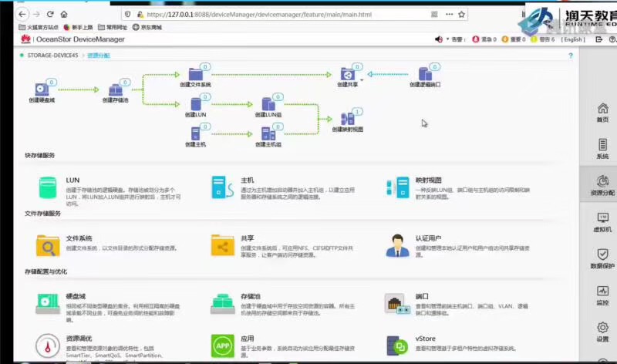The width and height of the screenshot is (617, 364).
Task: Click the 创建存储池 workflow icon
Action: pyautogui.click(x=115, y=90)
